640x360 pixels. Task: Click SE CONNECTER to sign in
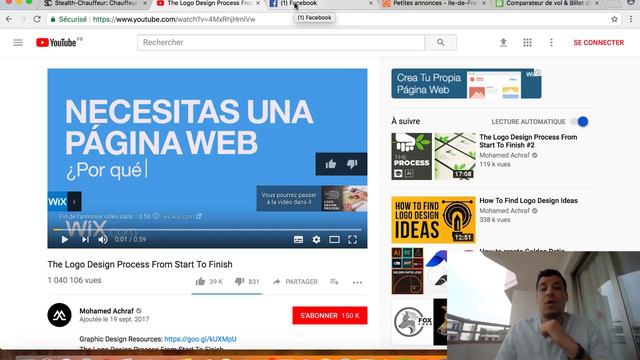[598, 42]
